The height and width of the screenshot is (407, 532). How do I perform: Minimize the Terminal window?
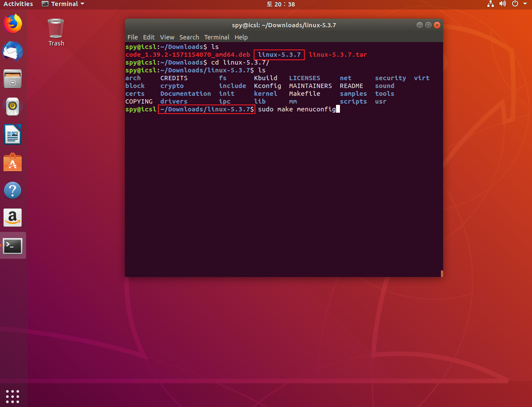point(419,25)
